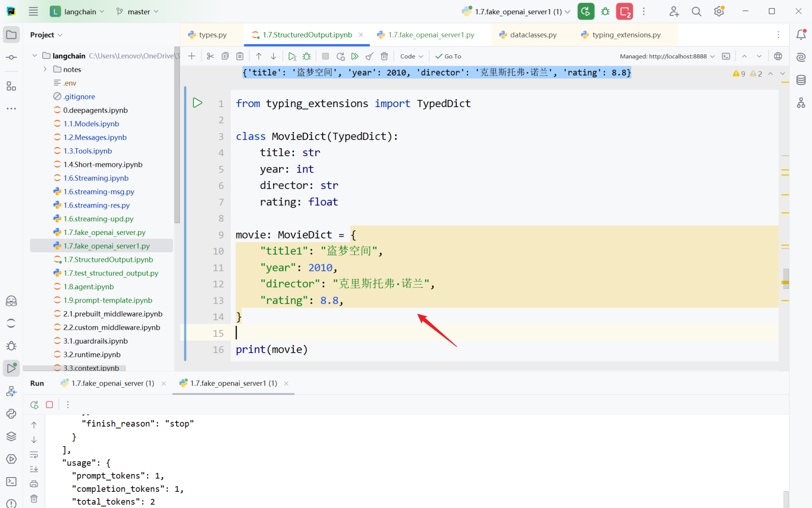Open Search Everywhere magnifier
The image size is (812, 508).
(696, 11)
